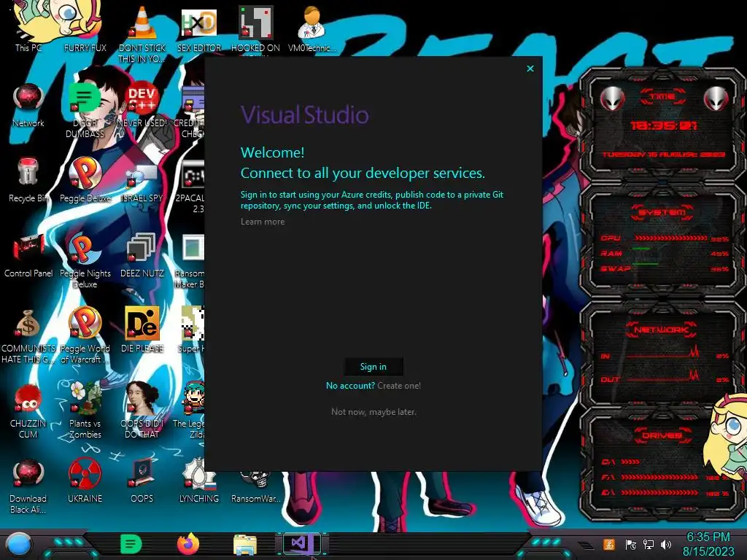Launch Peggle Nights Deluxe
Viewport: 747px width, 560px height.
85,260
